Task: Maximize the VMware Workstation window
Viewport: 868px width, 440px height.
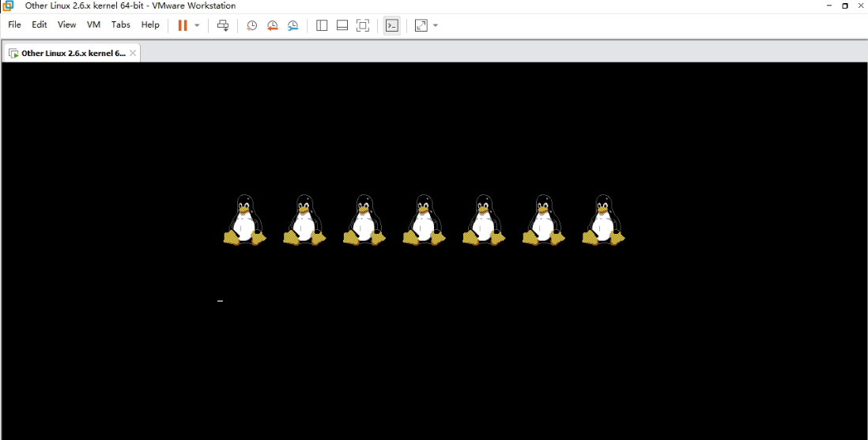Action: point(845,6)
